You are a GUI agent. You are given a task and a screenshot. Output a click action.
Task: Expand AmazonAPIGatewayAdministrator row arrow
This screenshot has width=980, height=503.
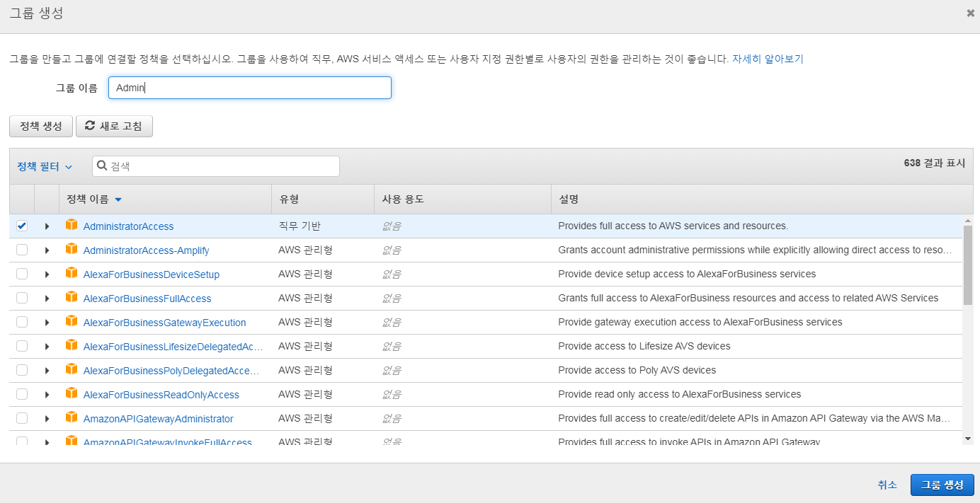tap(47, 419)
